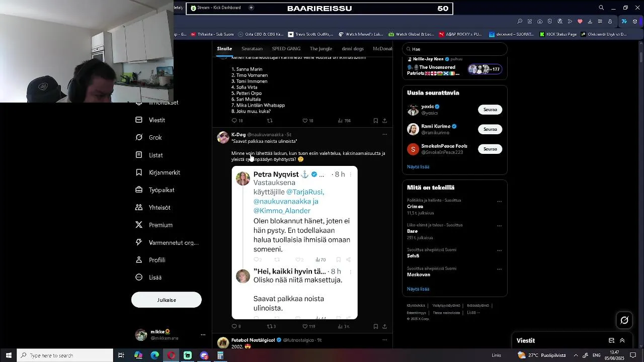Click Näytä lisää under Mitä on tekeillä

(x=418, y=289)
